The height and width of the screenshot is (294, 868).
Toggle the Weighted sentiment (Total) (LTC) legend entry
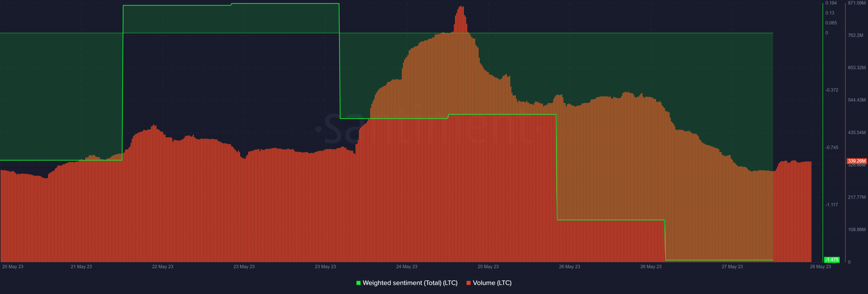407,283
